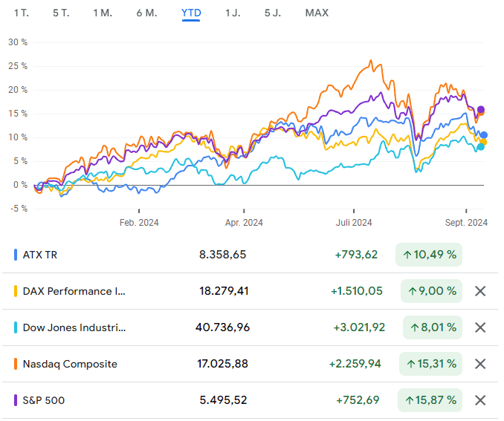Click the Nasdaq peak above 25 %
The width and height of the screenshot is (504, 421).
pyautogui.click(x=371, y=60)
